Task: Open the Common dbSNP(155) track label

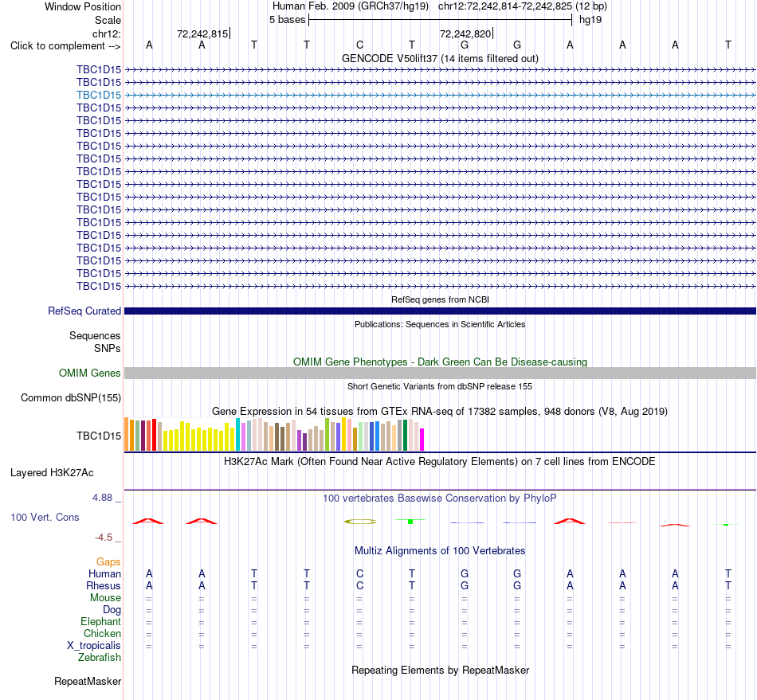Action: tap(70, 398)
